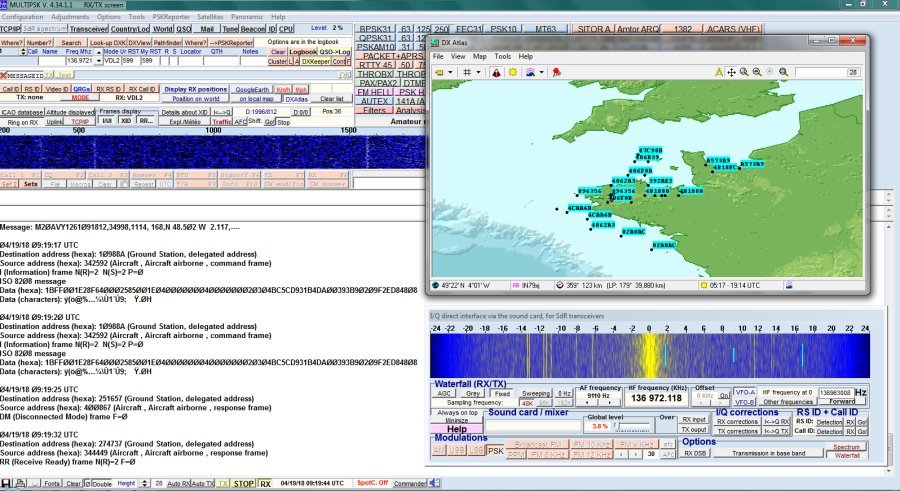Click the GoogleEarth button

251,89
